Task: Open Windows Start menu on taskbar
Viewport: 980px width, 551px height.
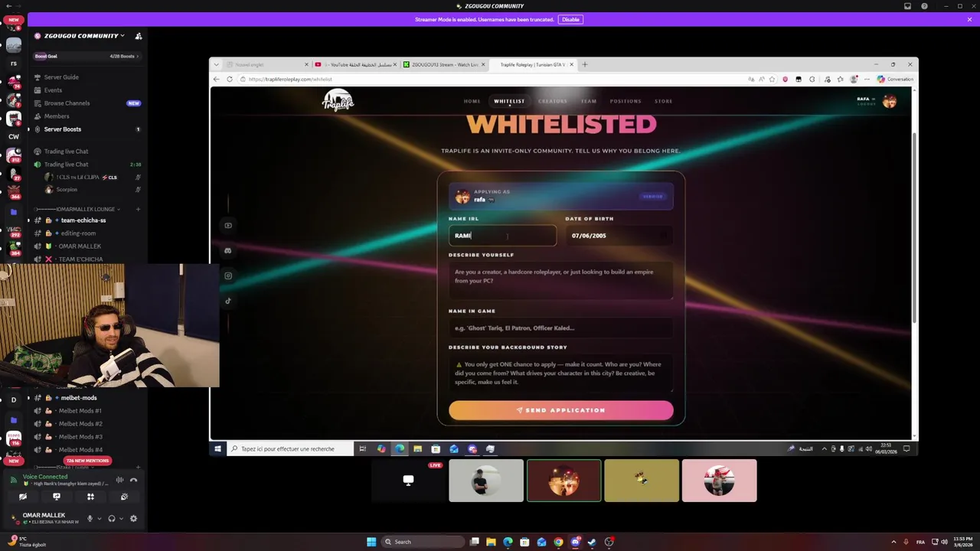Action: pos(371,542)
